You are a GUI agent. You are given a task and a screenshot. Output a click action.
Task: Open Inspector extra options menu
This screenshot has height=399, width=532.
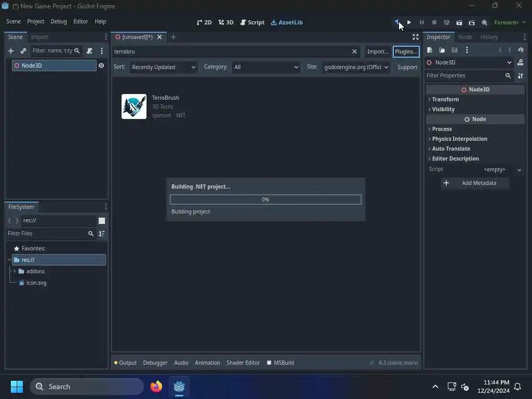tap(467, 50)
